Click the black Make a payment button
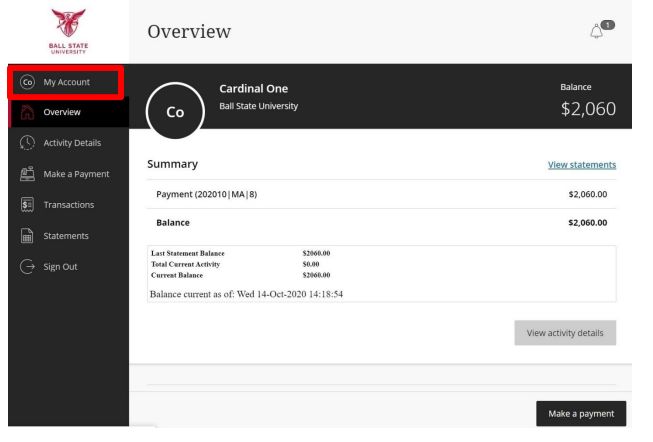The height and width of the screenshot is (442, 653). click(x=581, y=414)
